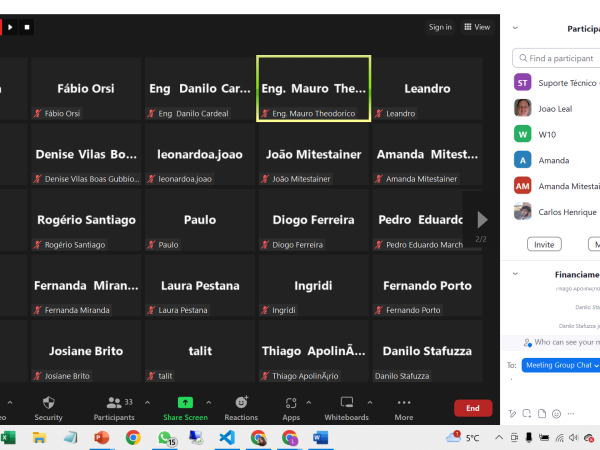Click the red End meeting button
The width and height of the screenshot is (600, 450).
click(473, 408)
